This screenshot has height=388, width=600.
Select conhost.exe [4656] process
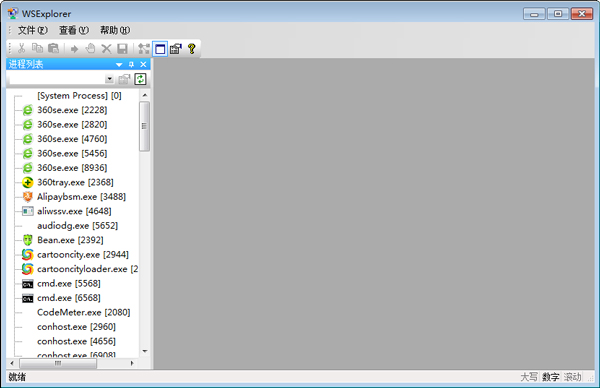[76, 341]
